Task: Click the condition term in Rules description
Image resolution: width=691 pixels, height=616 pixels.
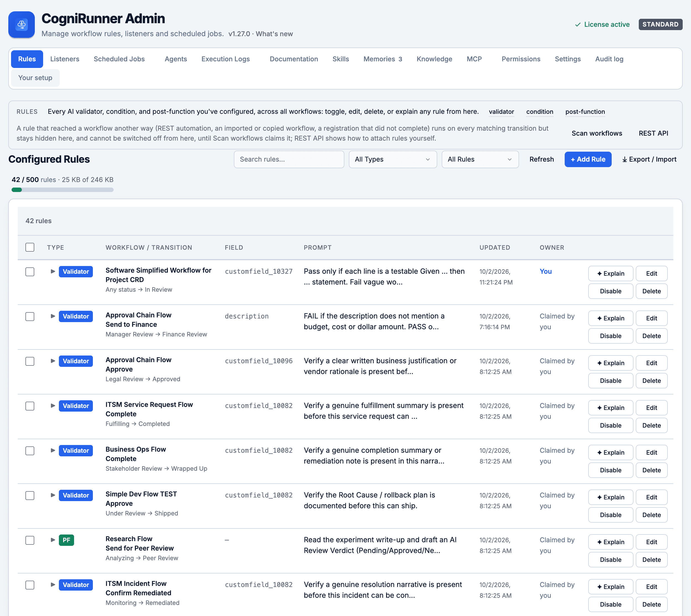Action: [x=540, y=112]
